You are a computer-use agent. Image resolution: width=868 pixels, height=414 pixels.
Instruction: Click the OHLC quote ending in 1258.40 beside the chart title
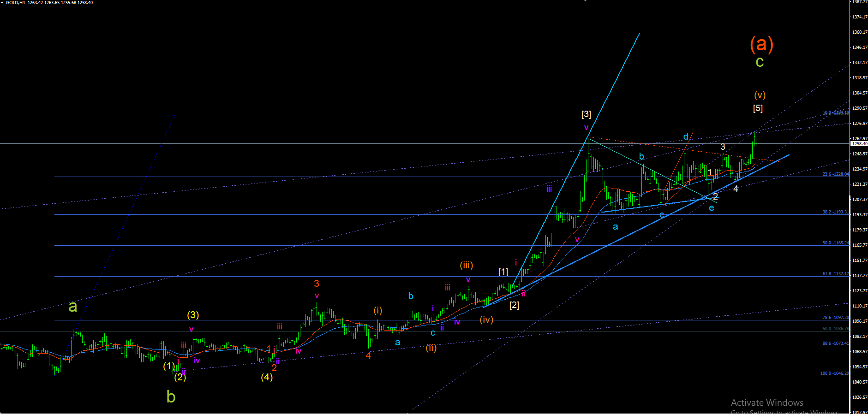[60, 3]
